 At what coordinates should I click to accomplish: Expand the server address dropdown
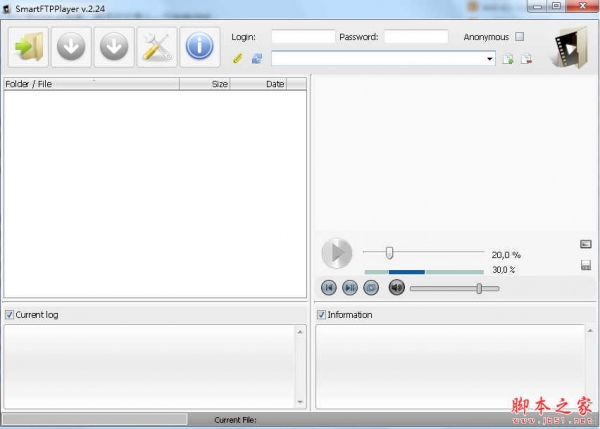[x=490, y=59]
